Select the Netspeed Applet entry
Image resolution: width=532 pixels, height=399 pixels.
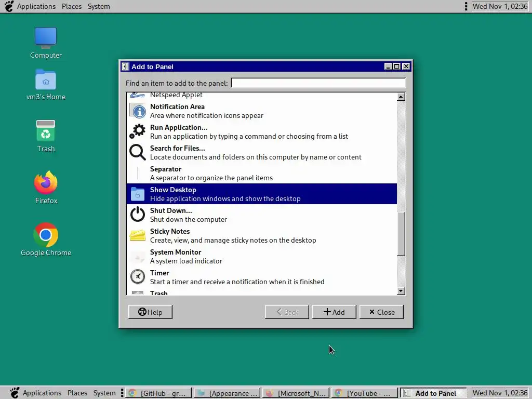point(262,96)
